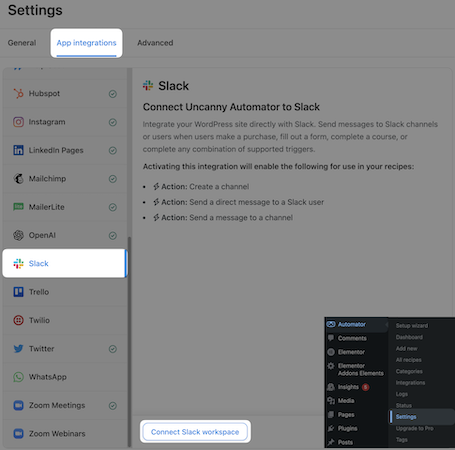Click OpenAI connected checkmark icon
455x450 pixels.
tap(113, 235)
